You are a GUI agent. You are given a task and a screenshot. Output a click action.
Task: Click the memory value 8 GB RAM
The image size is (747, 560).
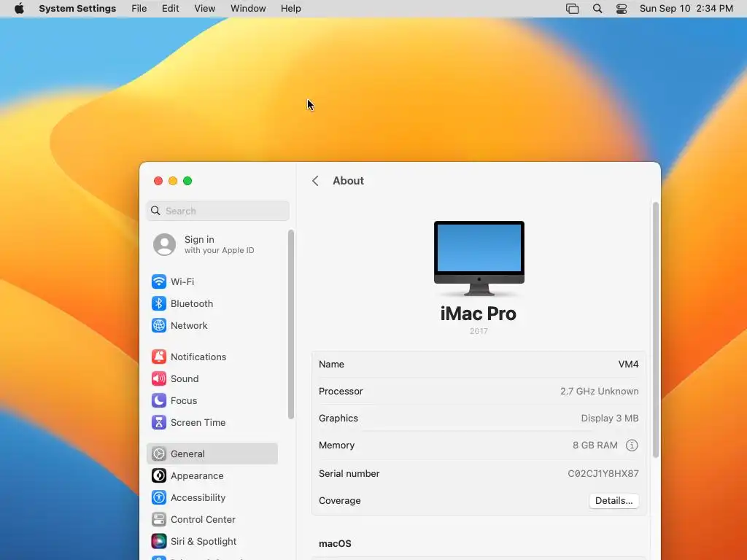(595, 446)
